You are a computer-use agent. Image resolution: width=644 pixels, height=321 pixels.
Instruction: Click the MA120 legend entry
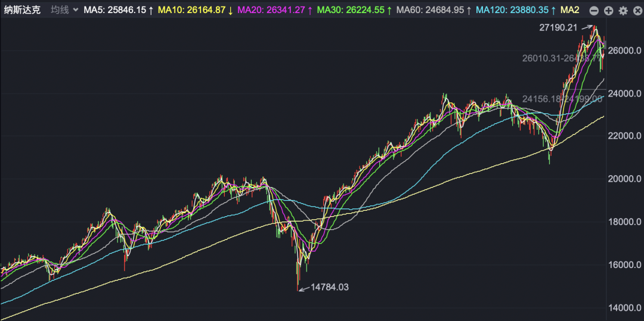515,10
